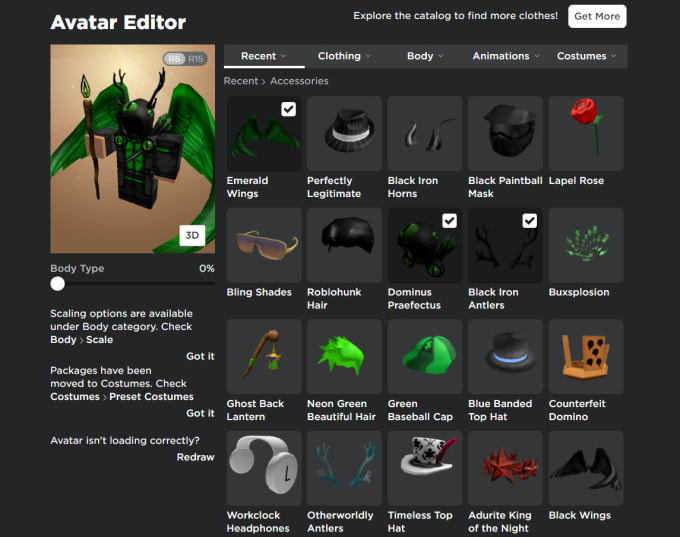Expand the Recent dropdown chevron

click(284, 56)
